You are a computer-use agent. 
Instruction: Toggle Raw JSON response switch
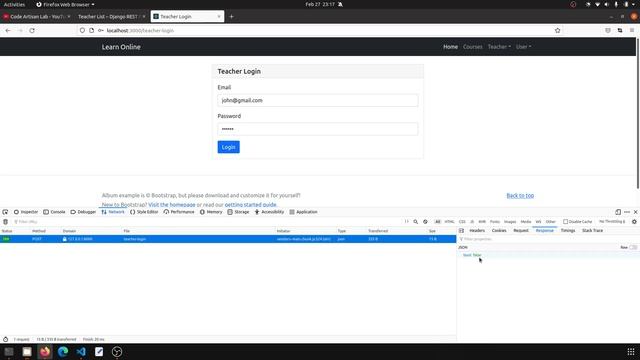point(633,247)
